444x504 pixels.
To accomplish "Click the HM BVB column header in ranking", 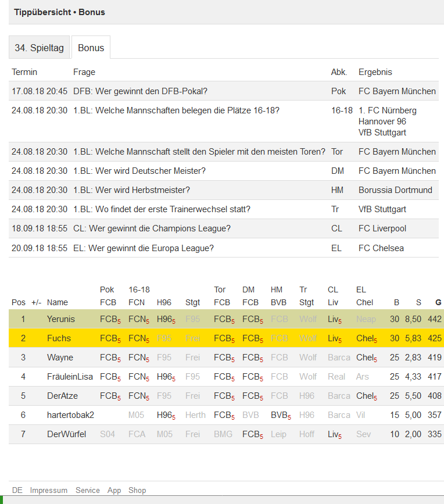I will click(278, 296).
